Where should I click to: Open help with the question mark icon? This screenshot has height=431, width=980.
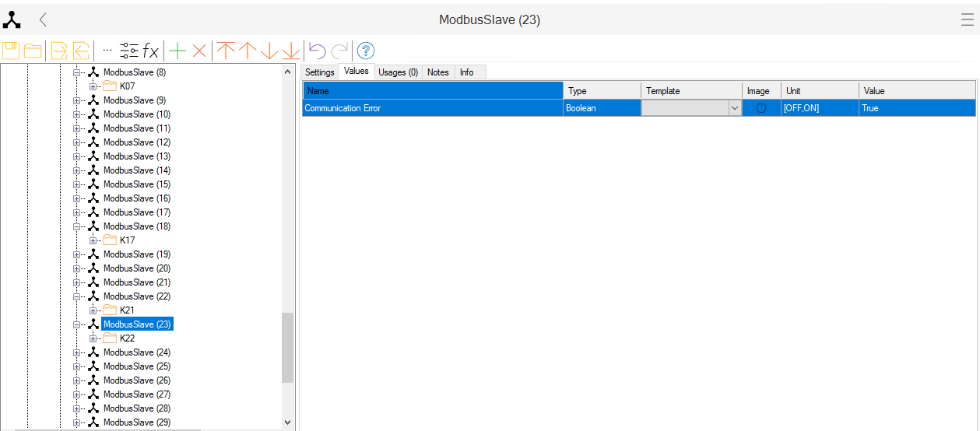(366, 51)
